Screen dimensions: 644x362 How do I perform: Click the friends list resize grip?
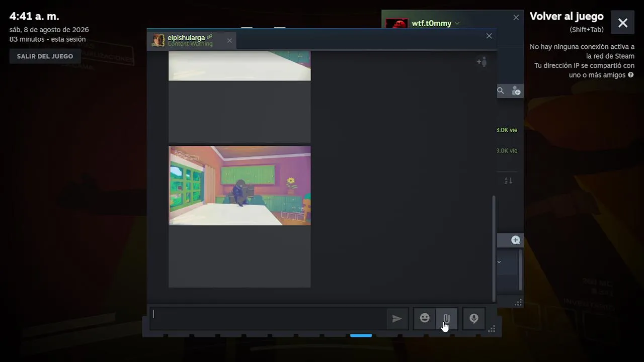518,303
